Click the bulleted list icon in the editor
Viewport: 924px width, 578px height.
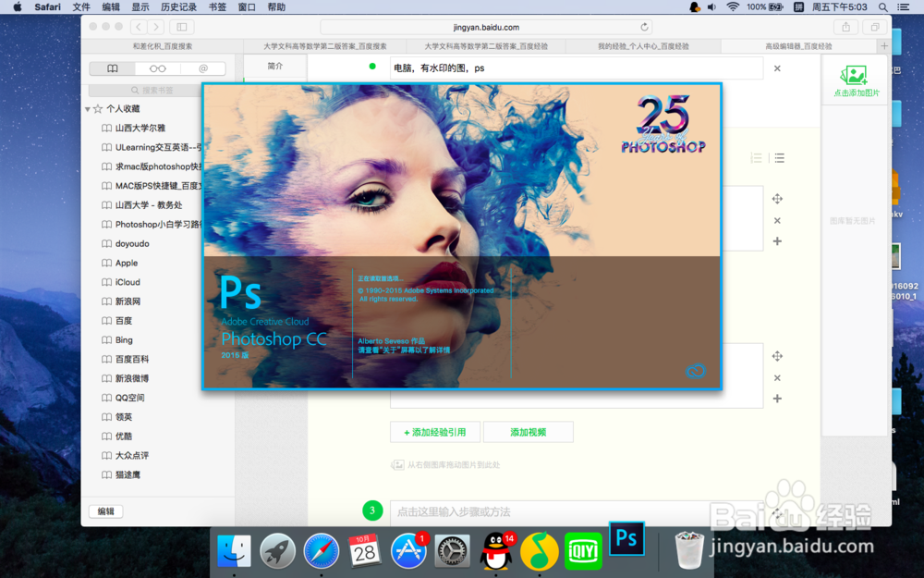pos(780,157)
